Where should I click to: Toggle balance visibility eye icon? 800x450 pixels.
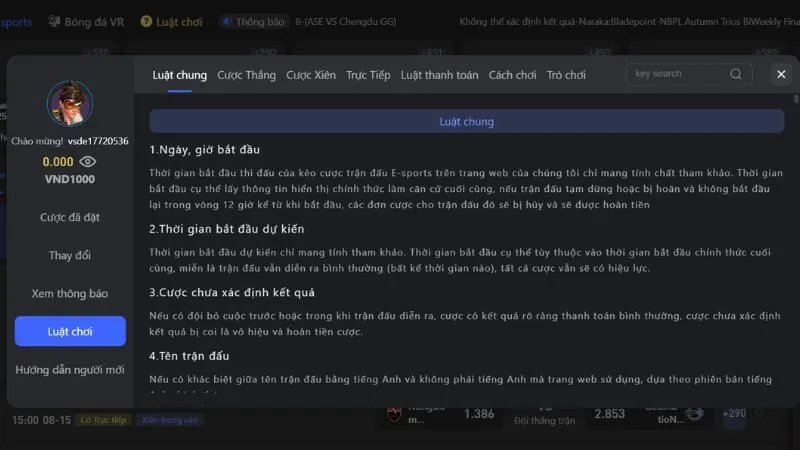click(88, 161)
